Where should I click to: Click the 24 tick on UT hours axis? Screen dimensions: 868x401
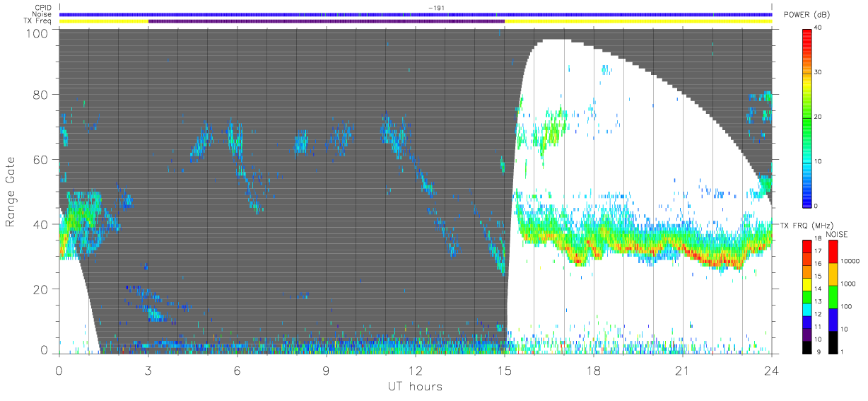(772, 370)
